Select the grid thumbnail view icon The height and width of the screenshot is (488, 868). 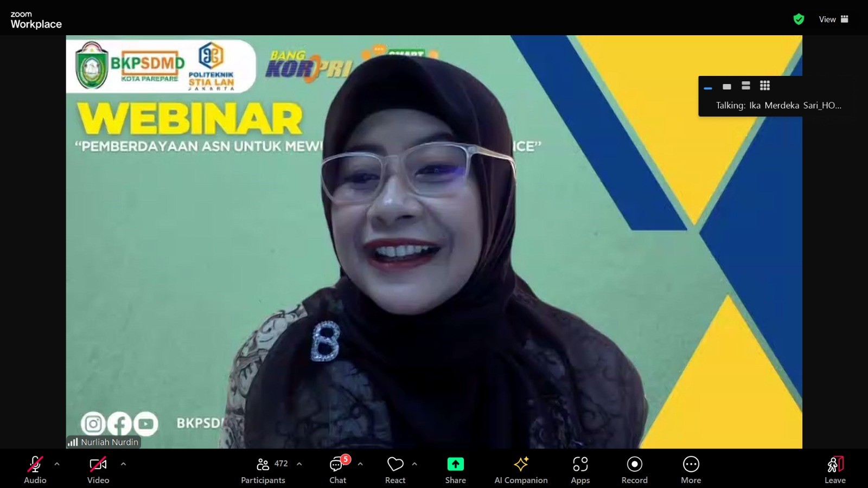pos(765,86)
